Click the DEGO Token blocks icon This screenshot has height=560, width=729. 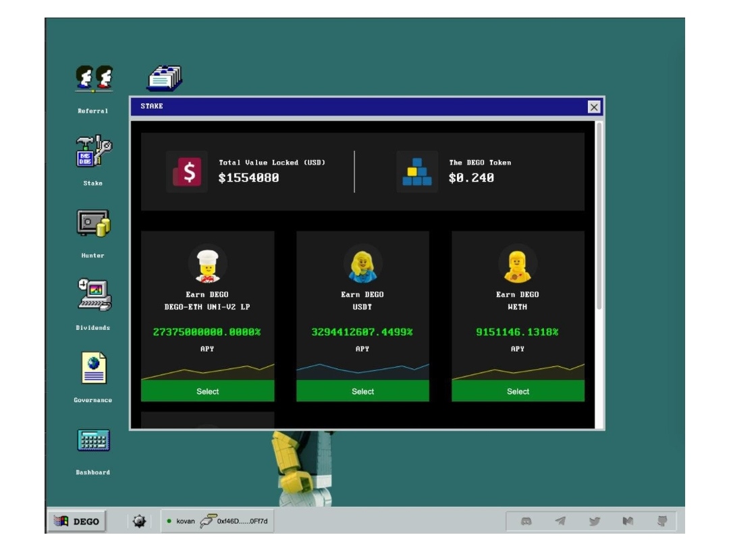(x=417, y=171)
